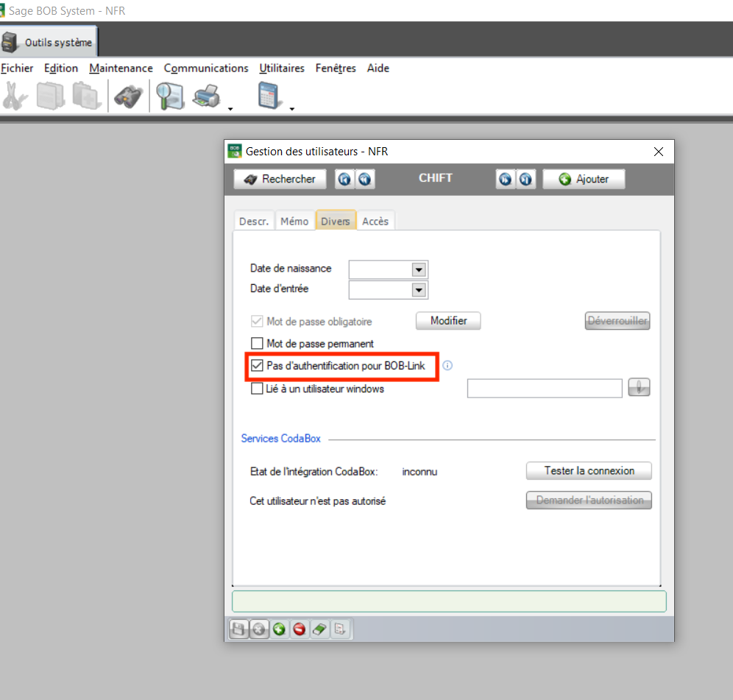Open the Fichier menu
Viewport: 733px width, 700px height.
pos(17,68)
